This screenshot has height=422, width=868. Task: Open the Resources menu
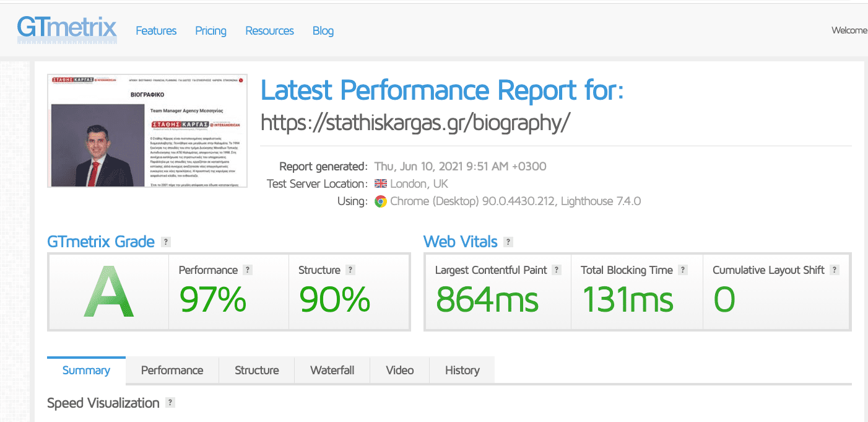269,30
